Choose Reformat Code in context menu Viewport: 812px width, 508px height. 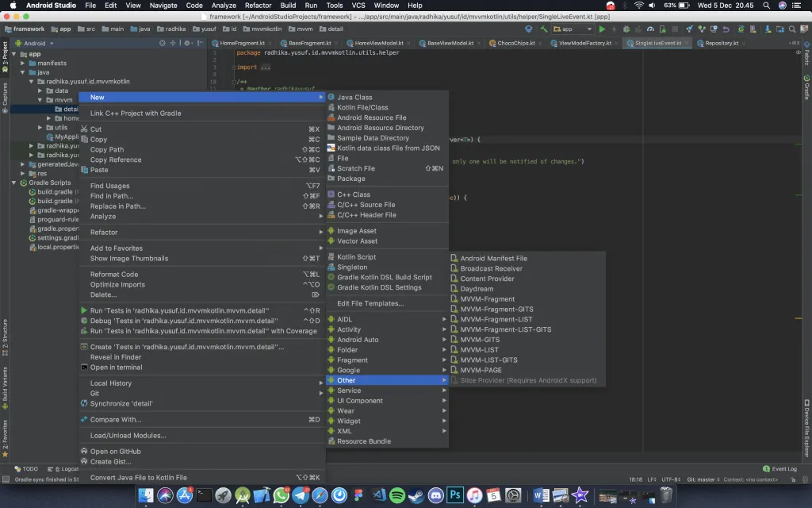click(x=202, y=274)
